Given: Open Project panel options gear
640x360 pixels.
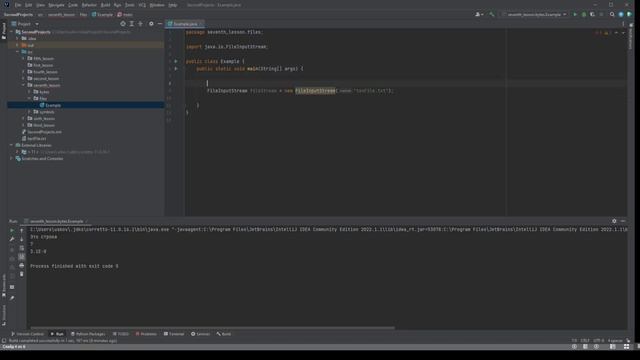Looking at the screenshot, I should 151,24.
